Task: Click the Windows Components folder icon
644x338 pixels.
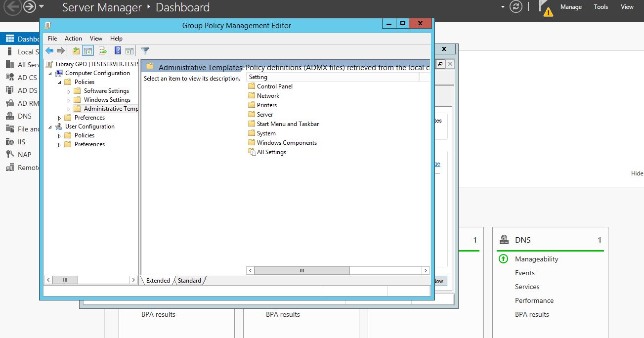Action: [x=252, y=142]
